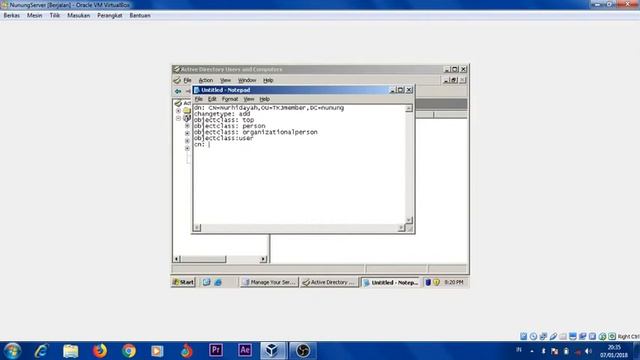
Task: Expand the fourth child node under domain
Action: tap(187, 148)
